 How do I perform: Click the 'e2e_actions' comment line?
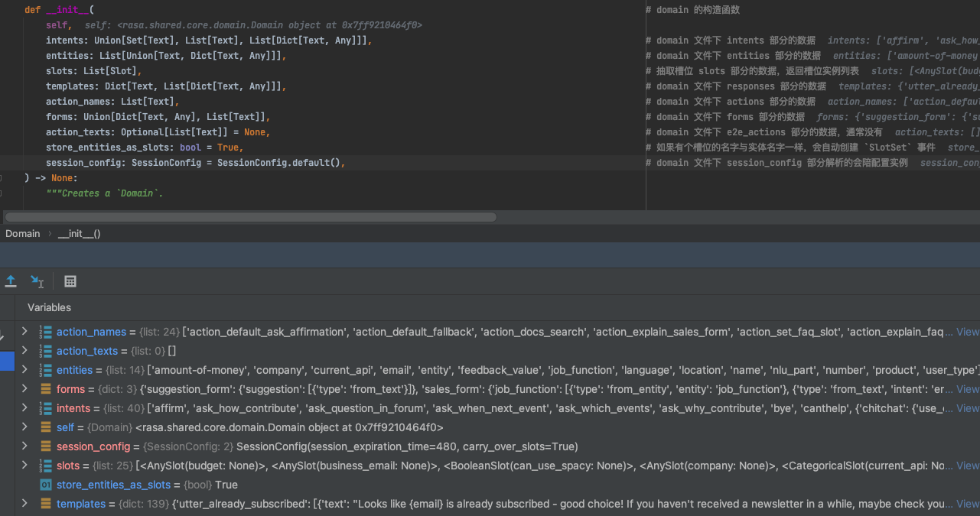click(x=763, y=132)
